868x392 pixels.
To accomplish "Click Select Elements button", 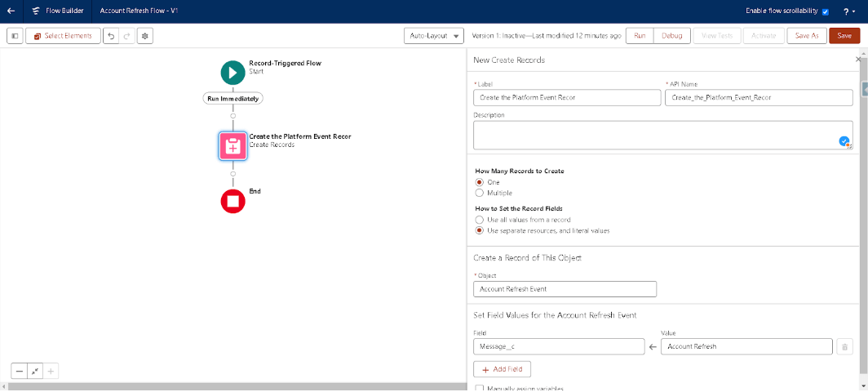I will [63, 35].
